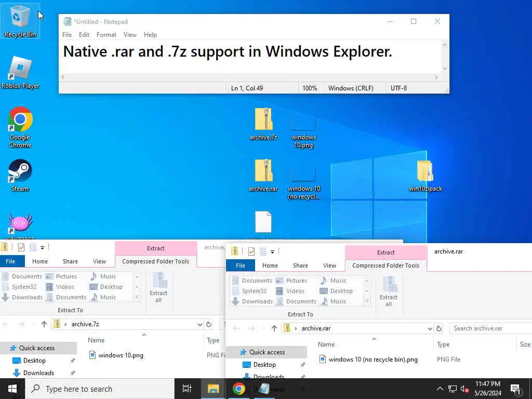Choose Videos as extract target in the archive.7z window

[x=60, y=287]
